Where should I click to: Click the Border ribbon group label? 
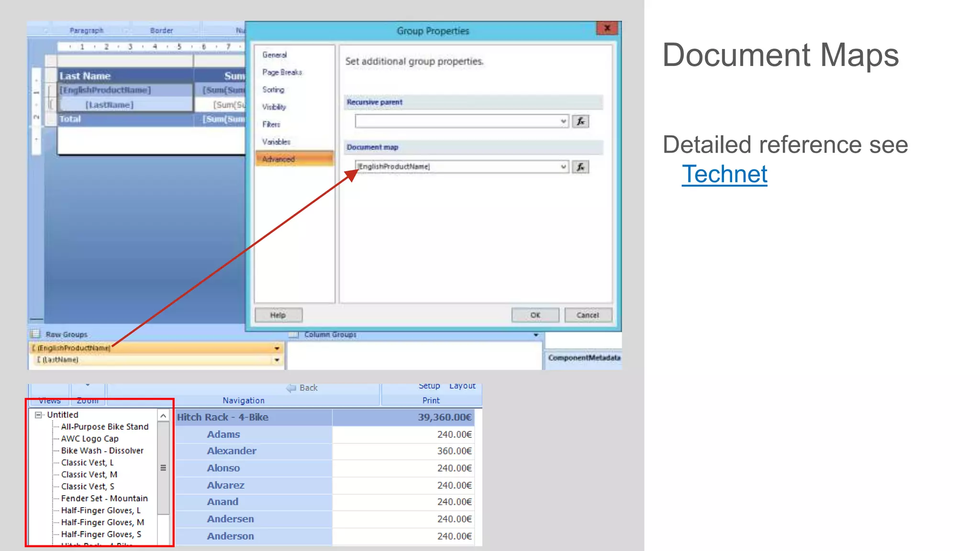pos(161,31)
